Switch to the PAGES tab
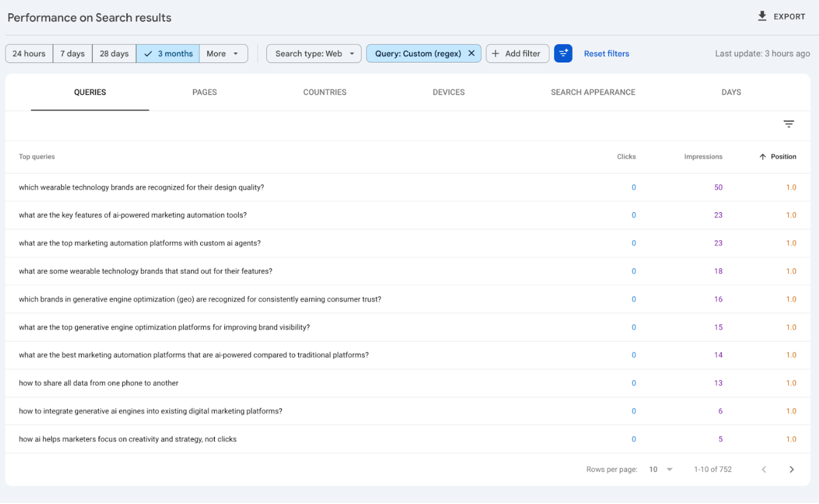This screenshot has height=504, width=819. pos(204,92)
